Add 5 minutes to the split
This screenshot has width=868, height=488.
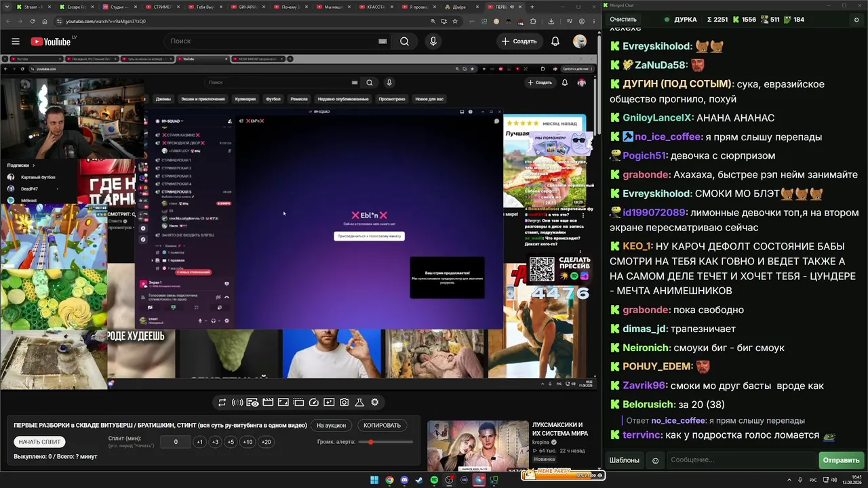tap(231, 442)
